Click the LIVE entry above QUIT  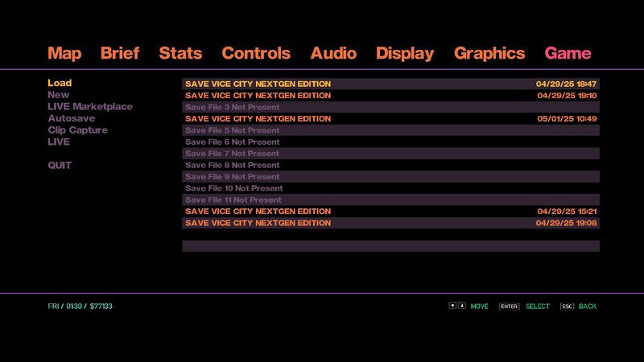click(x=59, y=142)
